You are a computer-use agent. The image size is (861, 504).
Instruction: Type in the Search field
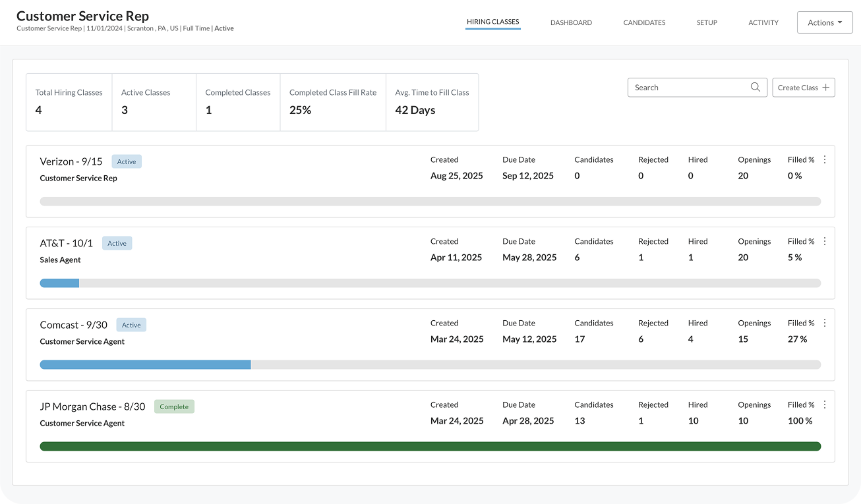click(689, 88)
